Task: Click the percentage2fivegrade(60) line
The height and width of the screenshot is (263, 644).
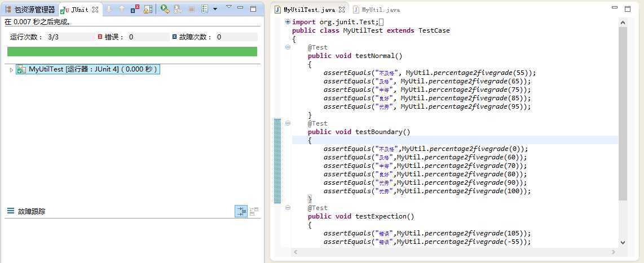Action: 425,157
